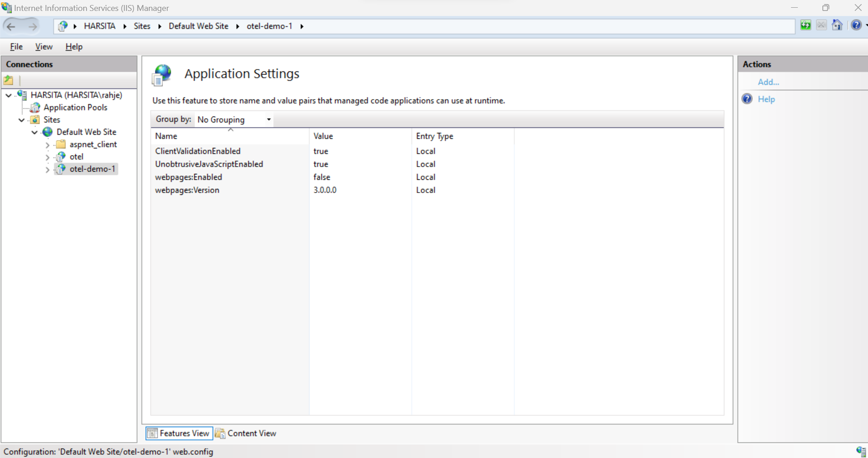868x458 pixels.
Task: Sort by the Value column header
Action: 323,136
